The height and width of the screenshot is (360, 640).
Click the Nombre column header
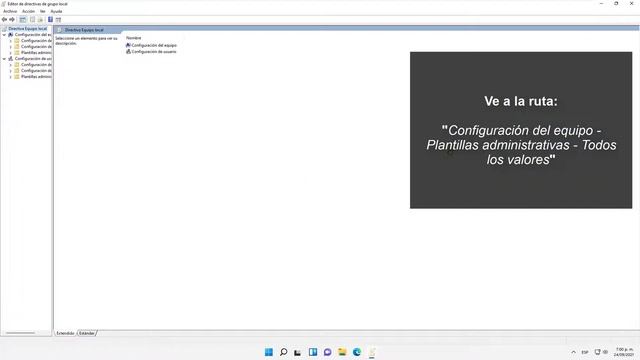(x=133, y=38)
